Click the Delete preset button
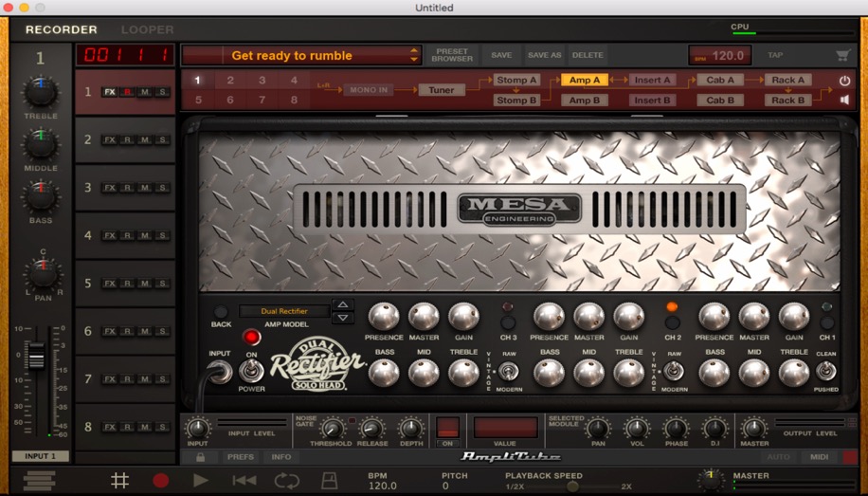 click(x=588, y=55)
